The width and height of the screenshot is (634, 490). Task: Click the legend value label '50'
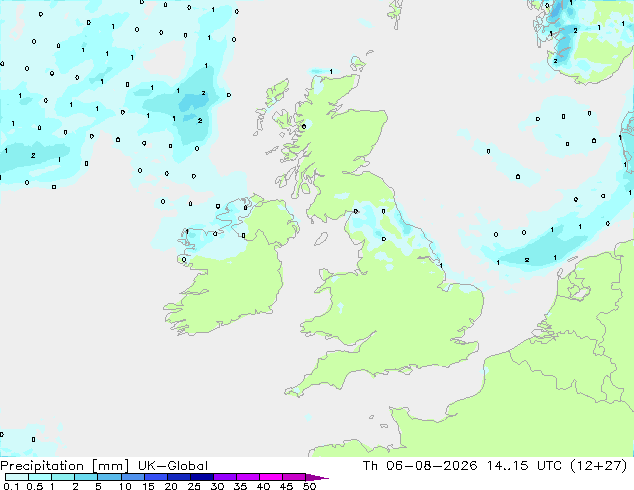click(x=309, y=486)
